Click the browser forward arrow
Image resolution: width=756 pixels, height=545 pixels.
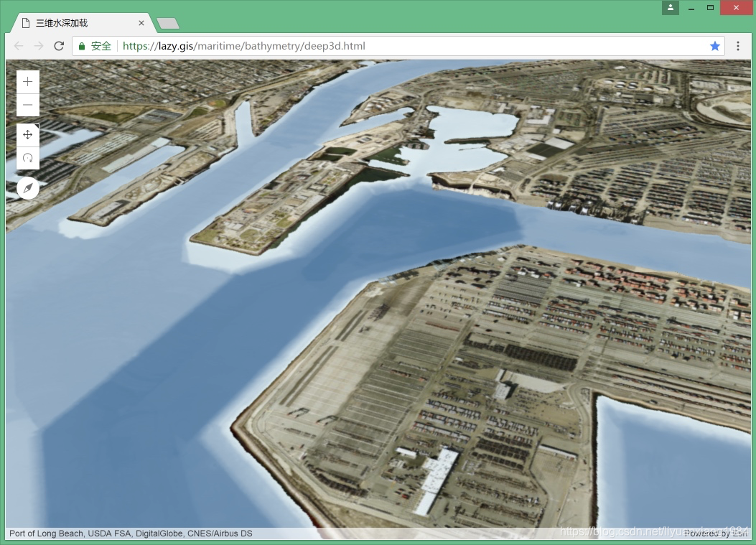39,46
